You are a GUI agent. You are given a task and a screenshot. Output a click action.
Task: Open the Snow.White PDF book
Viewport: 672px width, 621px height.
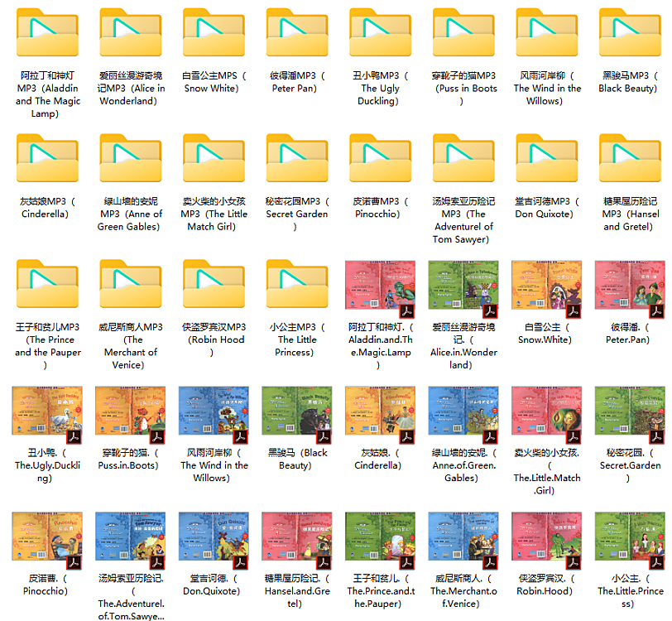click(x=546, y=286)
